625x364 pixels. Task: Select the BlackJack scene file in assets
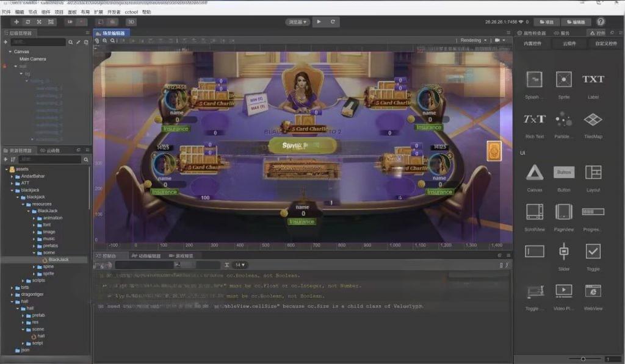(59, 260)
